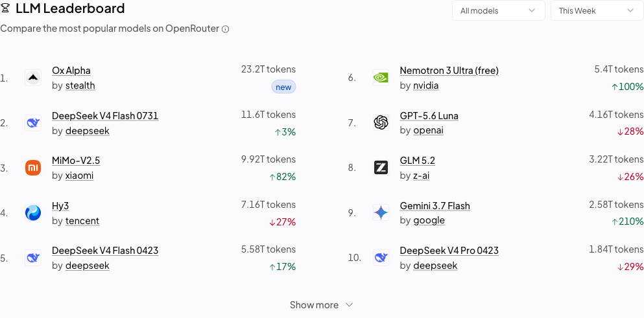Image resolution: width=644 pixels, height=318 pixels.
Task: Open the MiMo-V2.5 model link
Action: click(x=76, y=161)
